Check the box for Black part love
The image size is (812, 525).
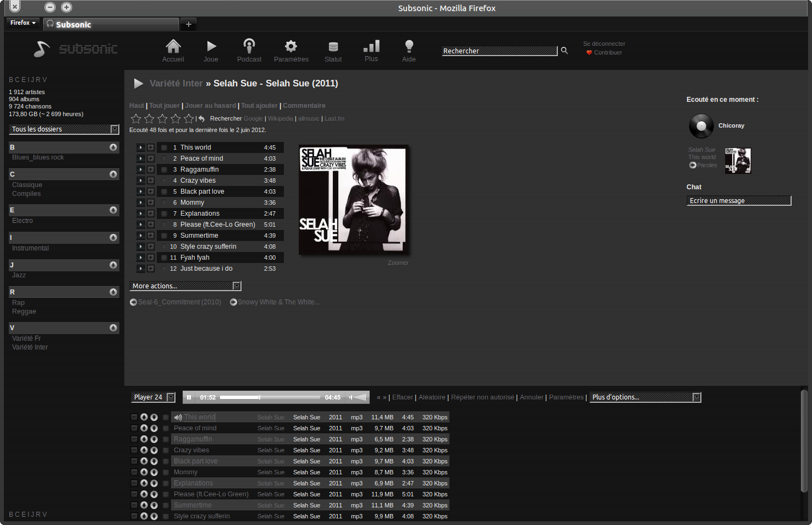[164, 192]
